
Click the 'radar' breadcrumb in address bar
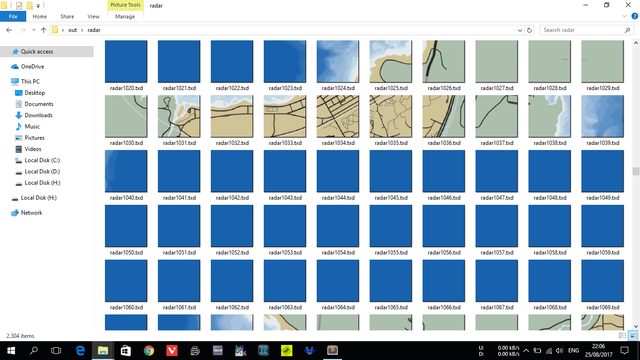(94, 30)
